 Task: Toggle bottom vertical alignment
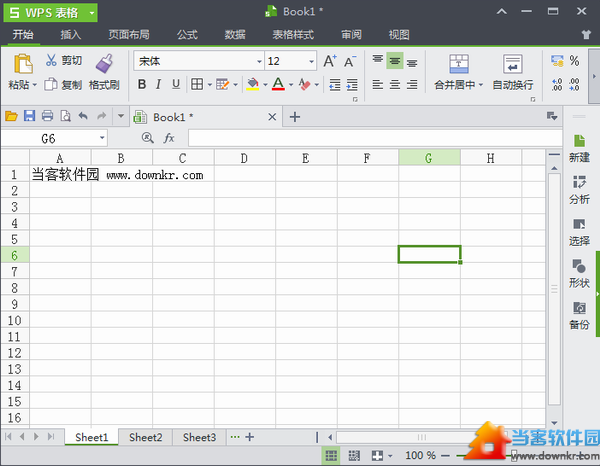412,62
